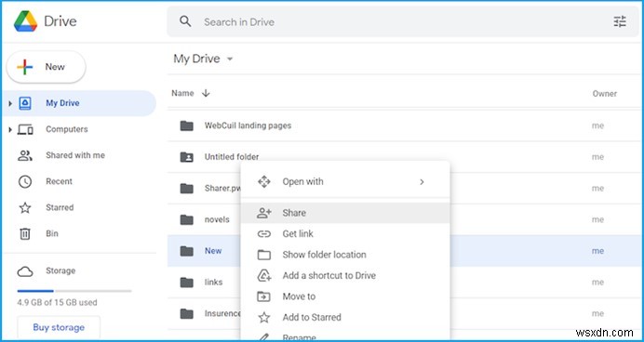
Task: Click the Search in Drive field
Action: (x=402, y=21)
